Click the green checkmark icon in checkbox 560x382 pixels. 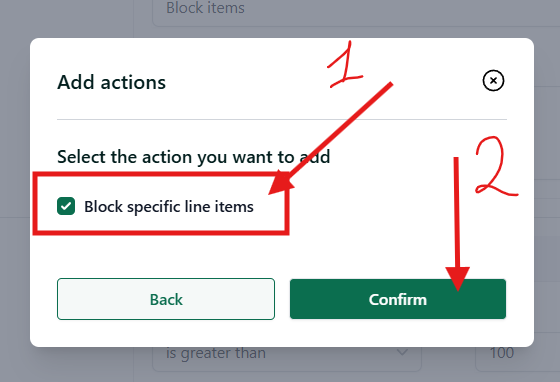click(x=66, y=206)
